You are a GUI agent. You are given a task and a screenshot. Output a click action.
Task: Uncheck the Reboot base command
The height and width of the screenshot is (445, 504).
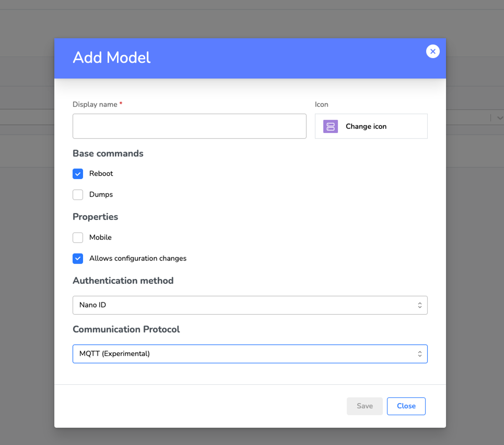pyautogui.click(x=78, y=174)
